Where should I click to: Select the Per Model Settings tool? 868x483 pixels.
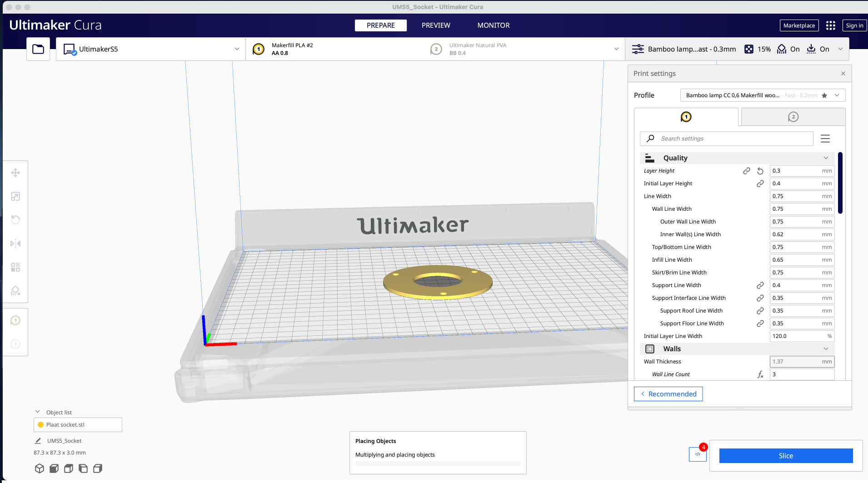tap(15, 267)
